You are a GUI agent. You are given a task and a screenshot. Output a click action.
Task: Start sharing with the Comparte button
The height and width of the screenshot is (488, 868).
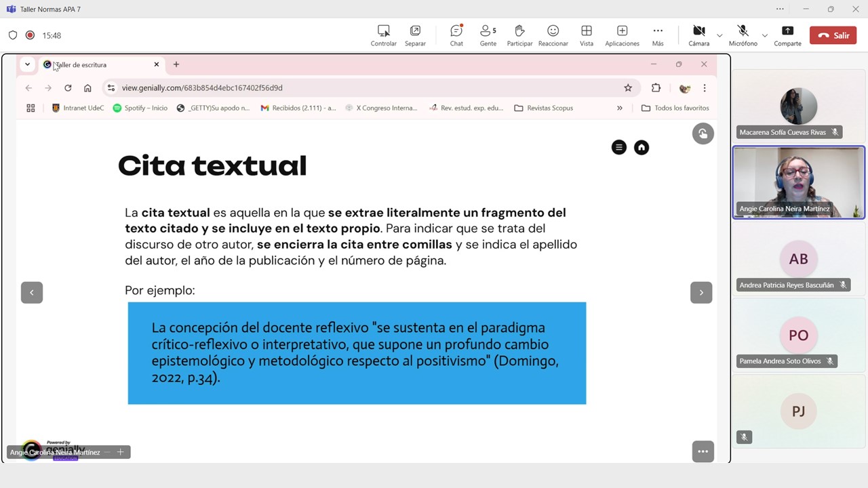[x=787, y=35]
